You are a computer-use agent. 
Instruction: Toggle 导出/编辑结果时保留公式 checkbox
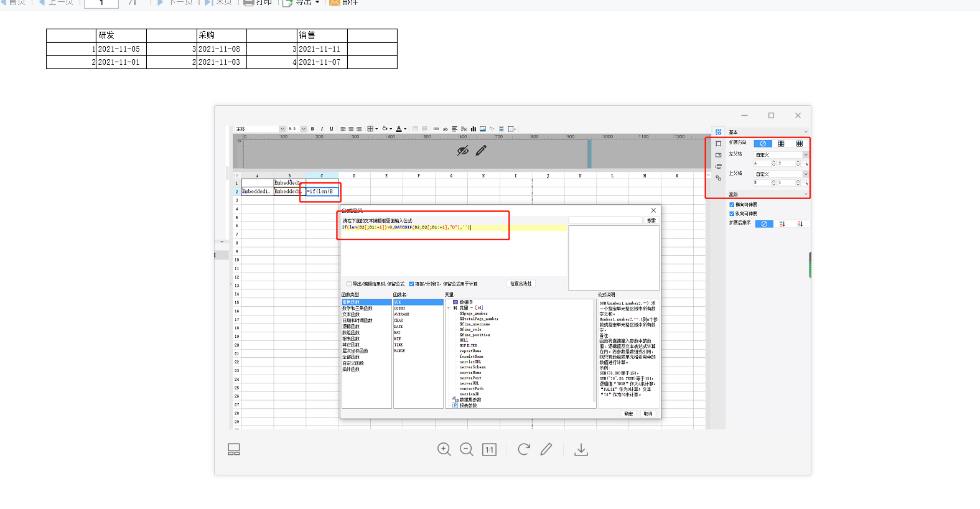pyautogui.click(x=349, y=284)
